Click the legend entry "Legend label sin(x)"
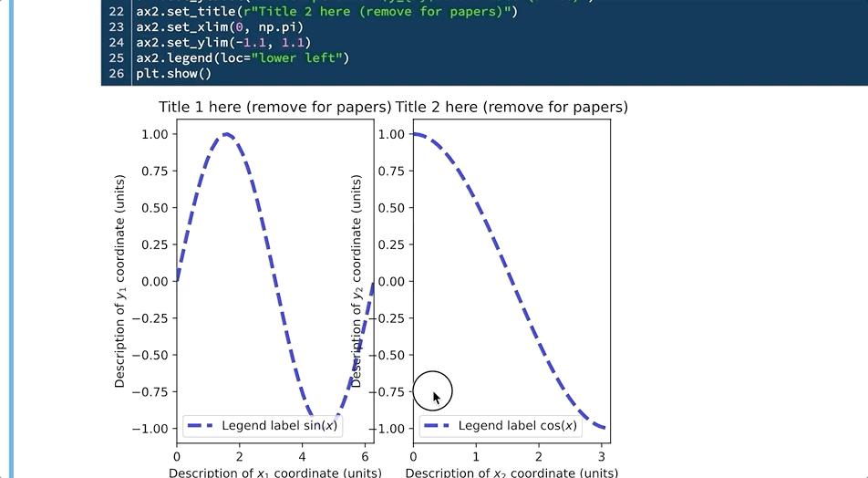 [279, 425]
